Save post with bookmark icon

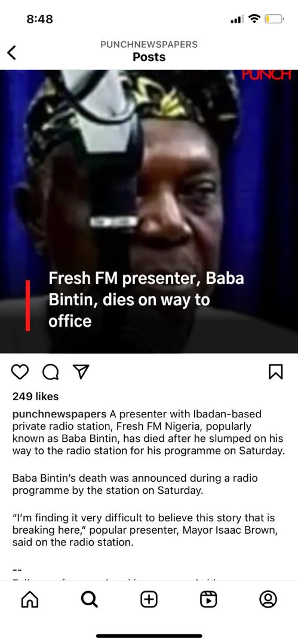tap(276, 372)
